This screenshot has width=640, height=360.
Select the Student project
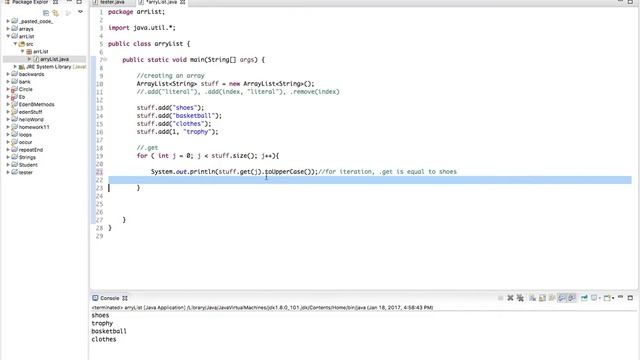(28, 165)
